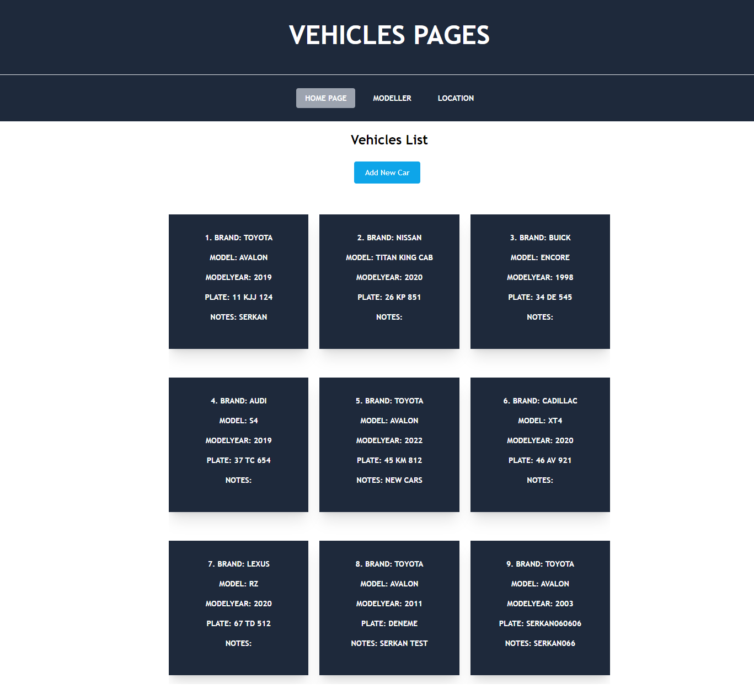Click the Audi S4 vehicle entry
754x700 pixels.
238,444
